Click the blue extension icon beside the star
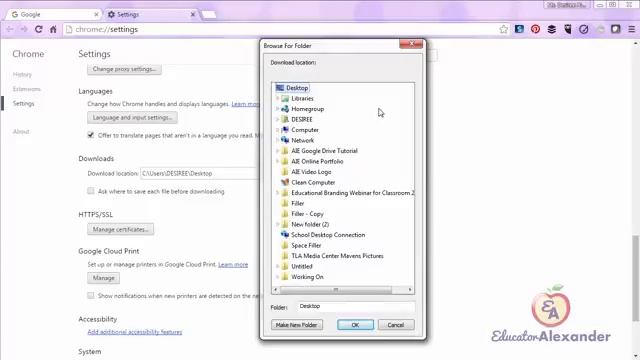The height and width of the screenshot is (360, 640). click(x=519, y=29)
